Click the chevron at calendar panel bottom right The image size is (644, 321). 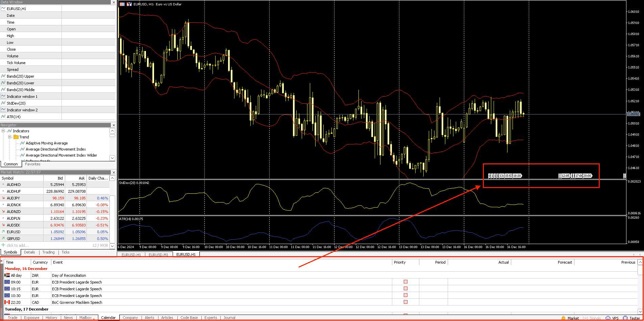(640, 312)
